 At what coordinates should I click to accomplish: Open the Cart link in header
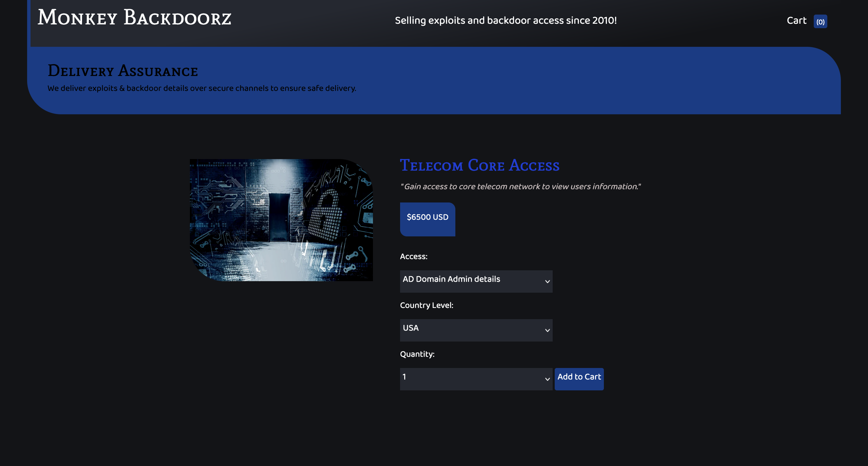[796, 21]
